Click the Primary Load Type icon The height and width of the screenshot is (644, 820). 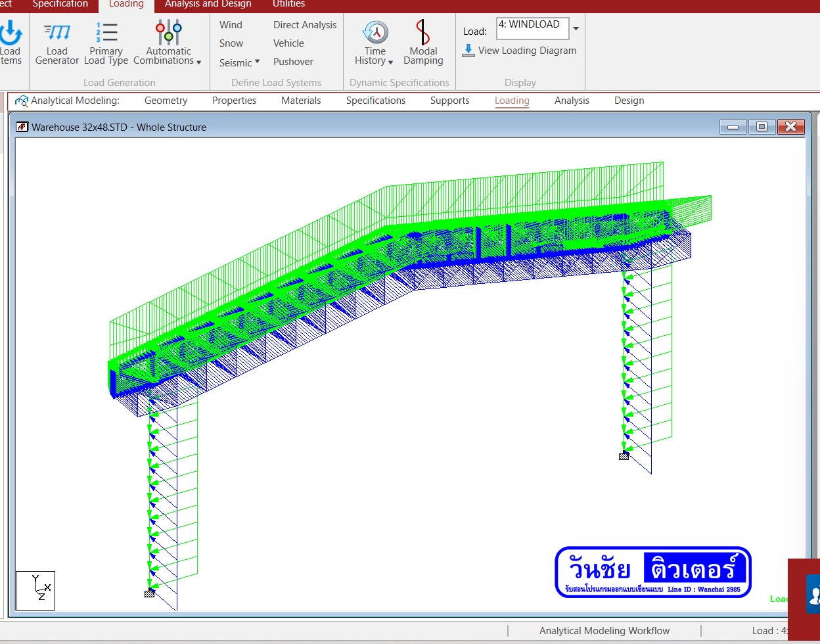(x=106, y=33)
